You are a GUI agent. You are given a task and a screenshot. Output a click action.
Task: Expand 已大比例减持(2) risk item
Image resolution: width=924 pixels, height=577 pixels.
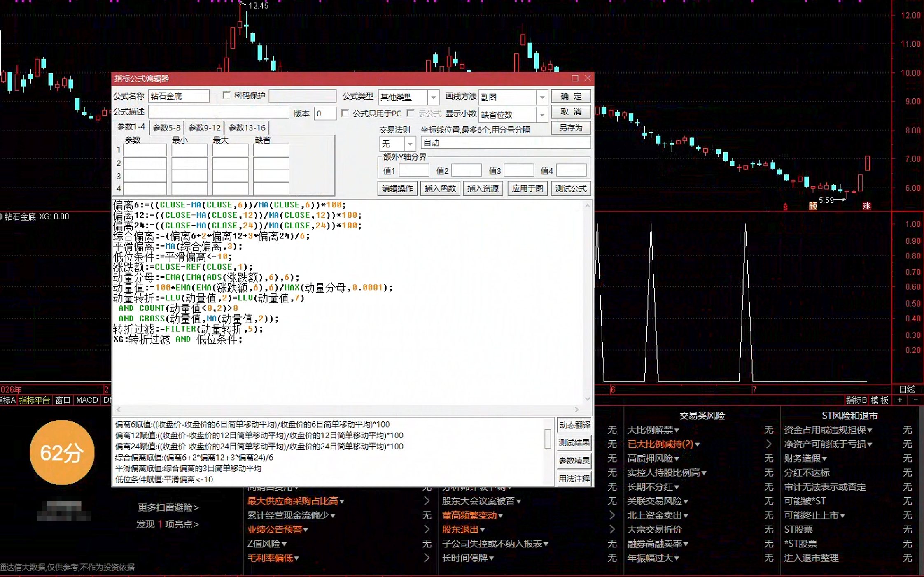(663, 444)
